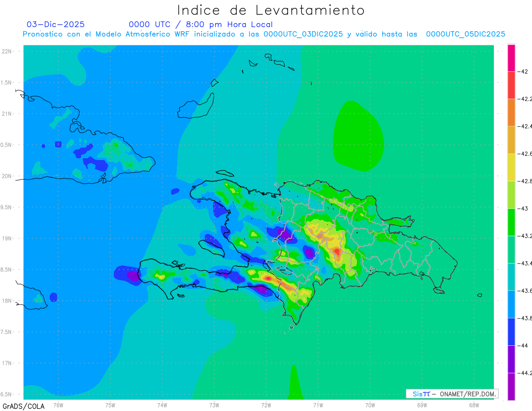Click the "74W" longitude label
Viewport: 532px width, 411px height.
click(162, 405)
